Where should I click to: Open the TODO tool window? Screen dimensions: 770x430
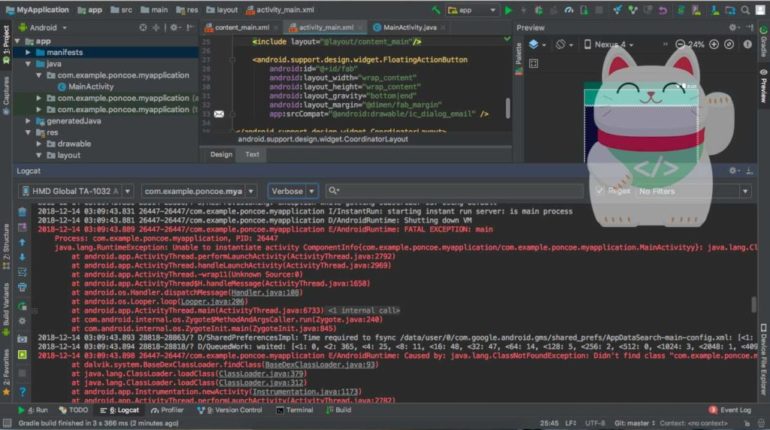(75, 410)
